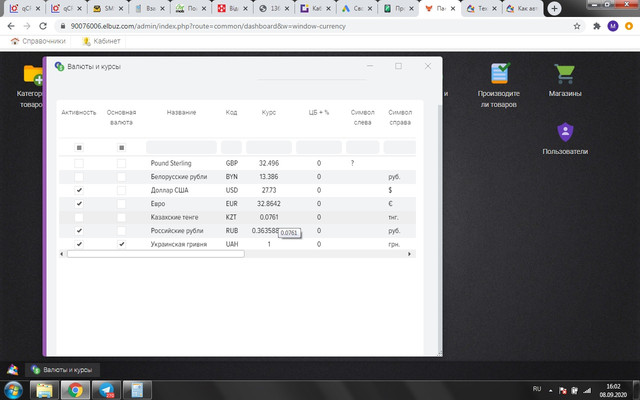Sort by the Активность column header
640x400 pixels.
click(x=79, y=112)
